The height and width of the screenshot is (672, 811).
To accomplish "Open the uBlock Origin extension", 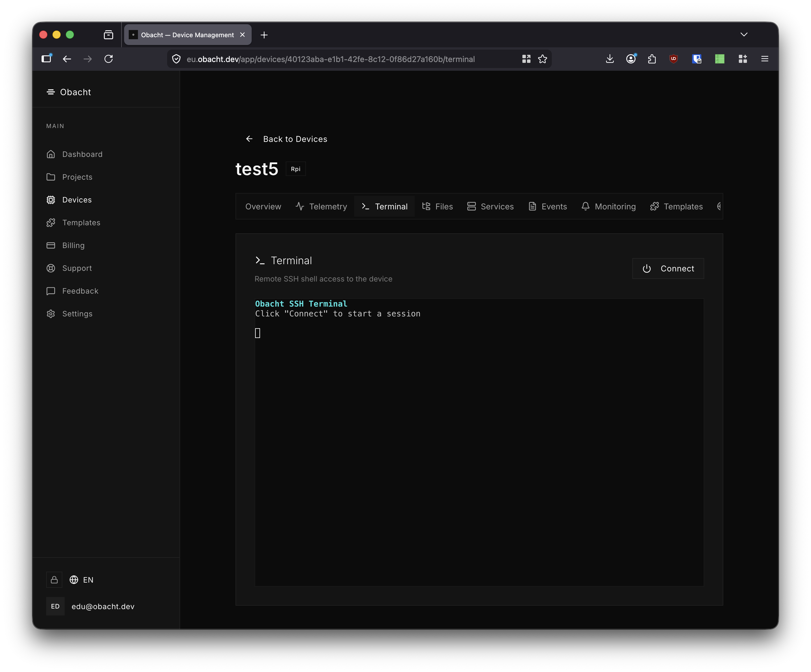I will pos(674,59).
